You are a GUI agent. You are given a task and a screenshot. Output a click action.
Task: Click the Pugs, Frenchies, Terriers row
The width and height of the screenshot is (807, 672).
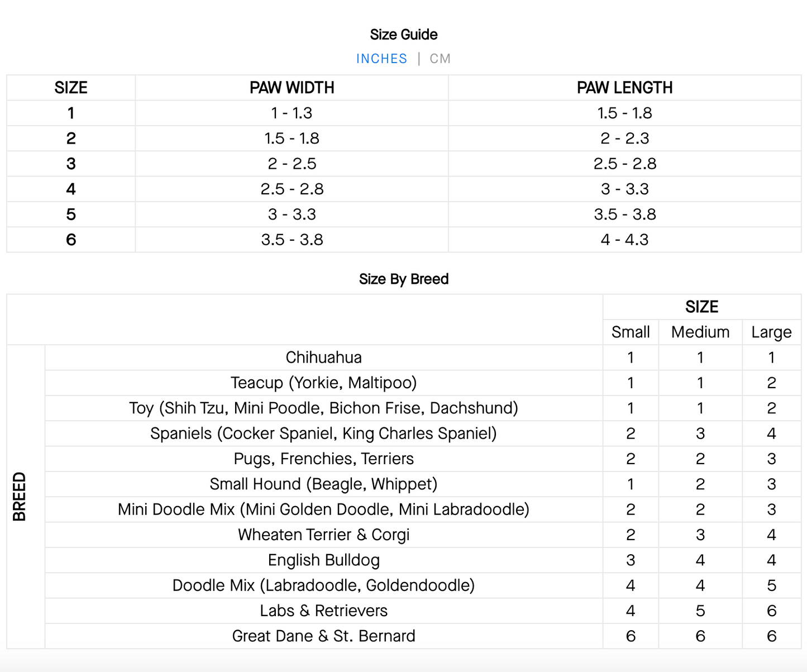click(x=323, y=459)
